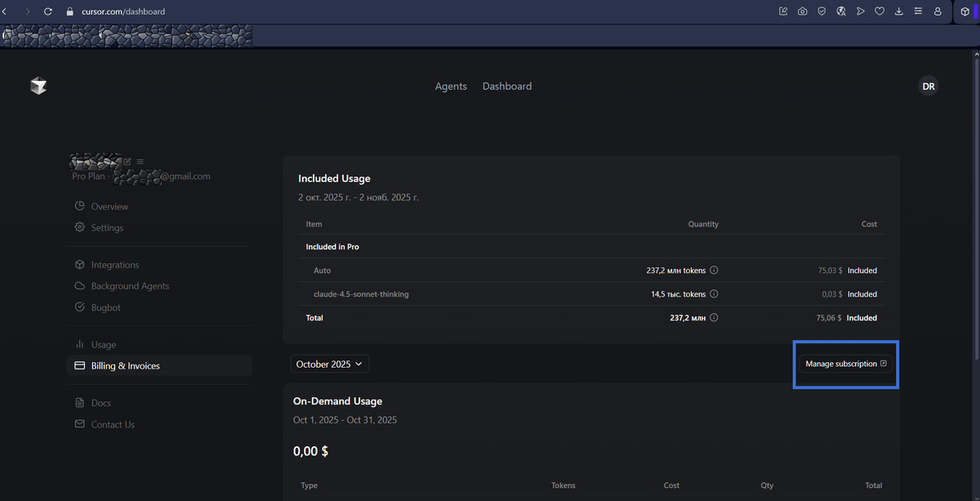
Task: Click the heart bookmark icon in browser toolbar
Action: tap(880, 11)
